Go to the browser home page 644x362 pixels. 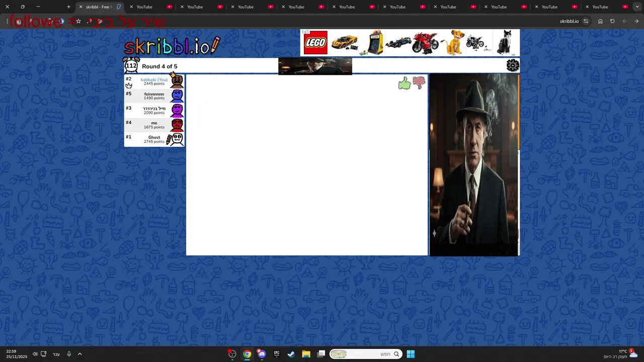click(x=600, y=21)
